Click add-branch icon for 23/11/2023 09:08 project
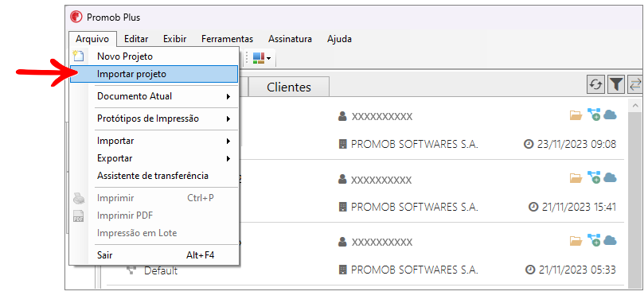The image size is (644, 303). click(594, 115)
